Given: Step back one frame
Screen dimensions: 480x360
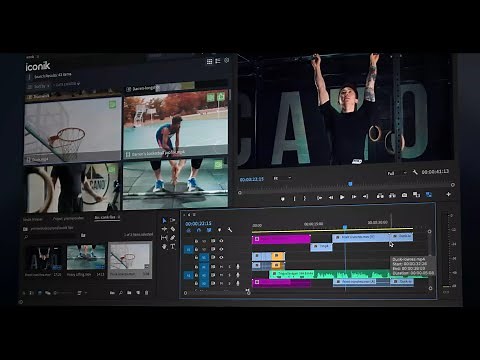Looking at the screenshot, I should click(x=331, y=197).
